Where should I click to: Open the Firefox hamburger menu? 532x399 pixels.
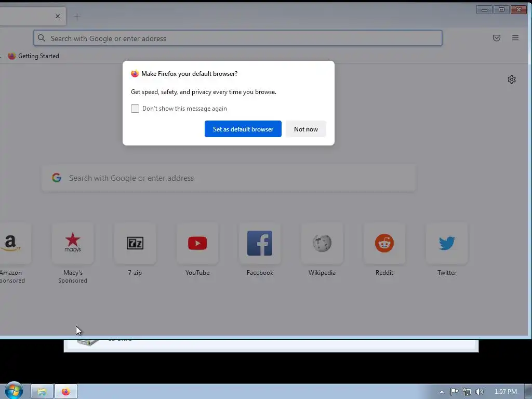coord(515,38)
